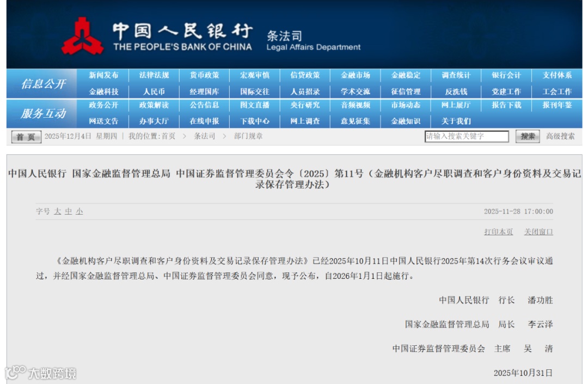Go to 国际交往 page

(x=255, y=92)
